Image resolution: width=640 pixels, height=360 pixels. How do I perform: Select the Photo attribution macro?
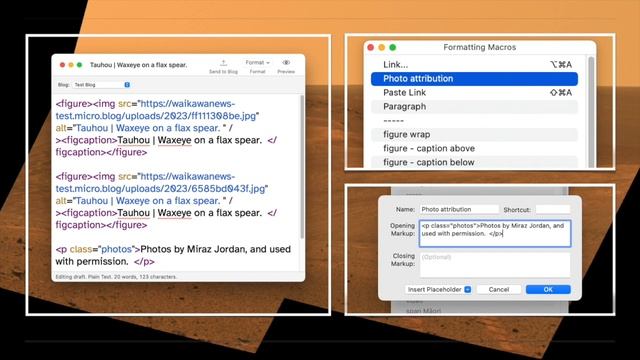[x=474, y=78]
